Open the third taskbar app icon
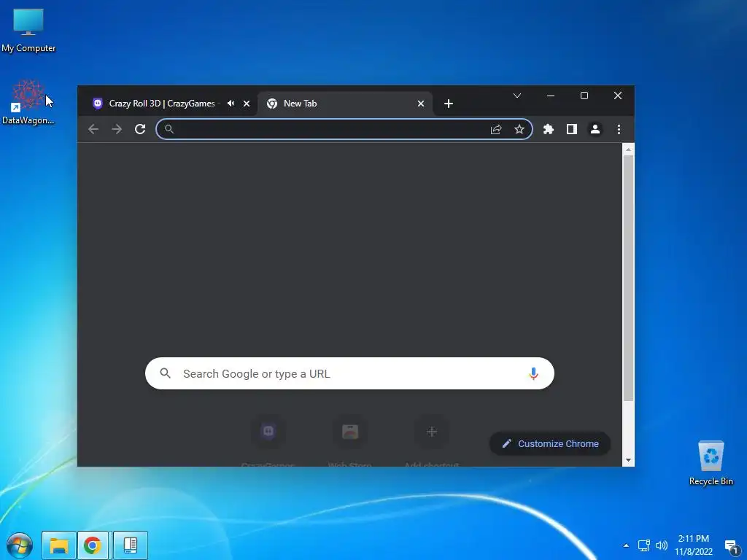The height and width of the screenshot is (560, 747). click(131, 545)
